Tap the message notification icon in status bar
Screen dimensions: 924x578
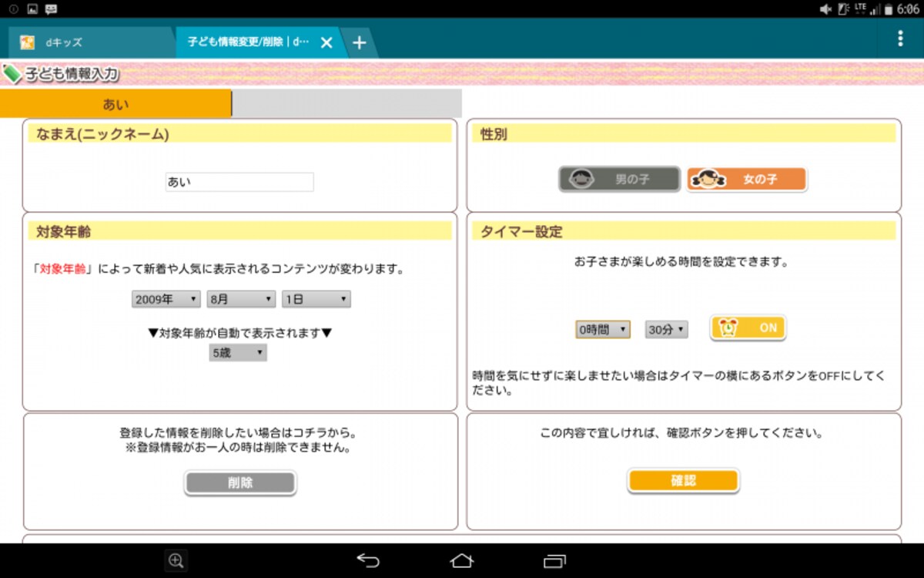point(51,8)
